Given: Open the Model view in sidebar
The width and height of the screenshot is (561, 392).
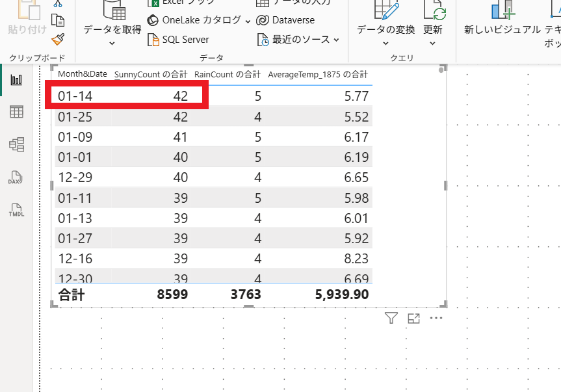Looking at the screenshot, I should pyautogui.click(x=16, y=144).
